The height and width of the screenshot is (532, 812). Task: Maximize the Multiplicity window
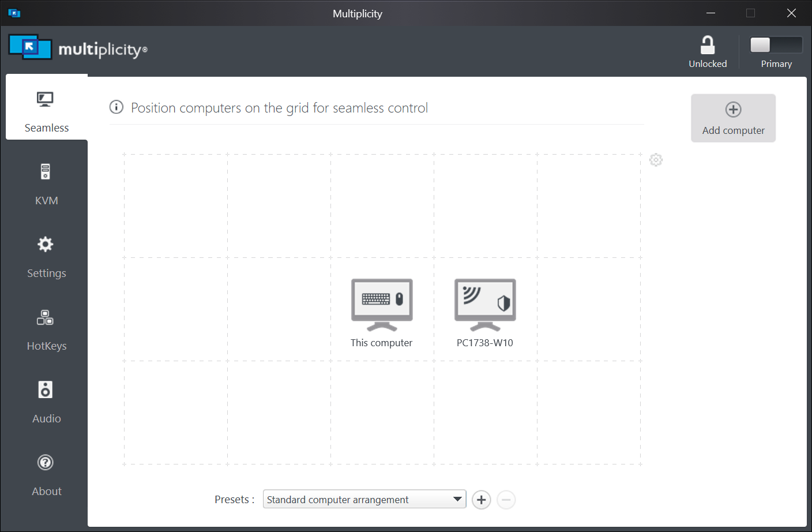pos(750,13)
